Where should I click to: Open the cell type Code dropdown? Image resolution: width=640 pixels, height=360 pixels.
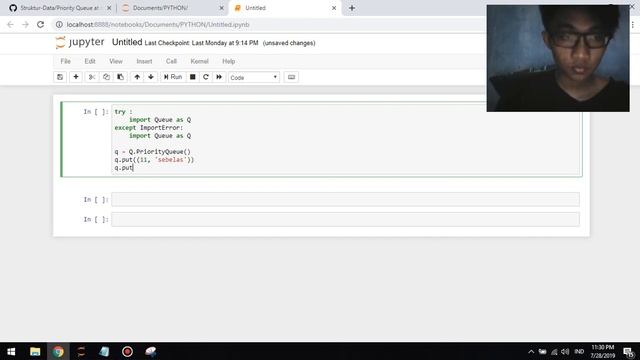pos(254,78)
